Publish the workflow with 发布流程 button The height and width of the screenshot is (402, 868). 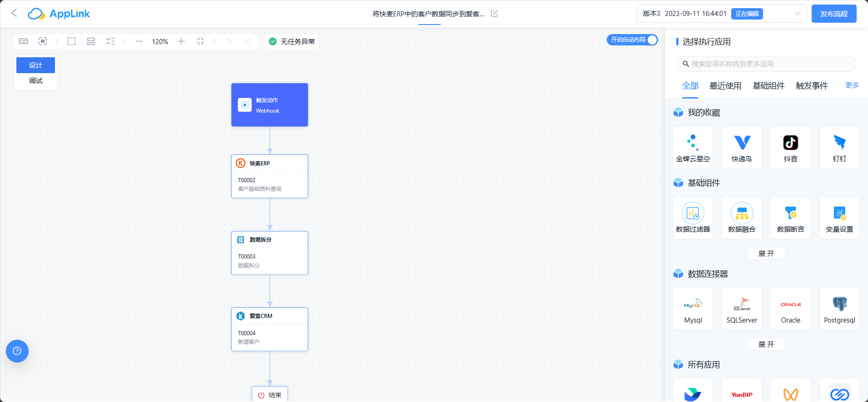[x=834, y=14]
